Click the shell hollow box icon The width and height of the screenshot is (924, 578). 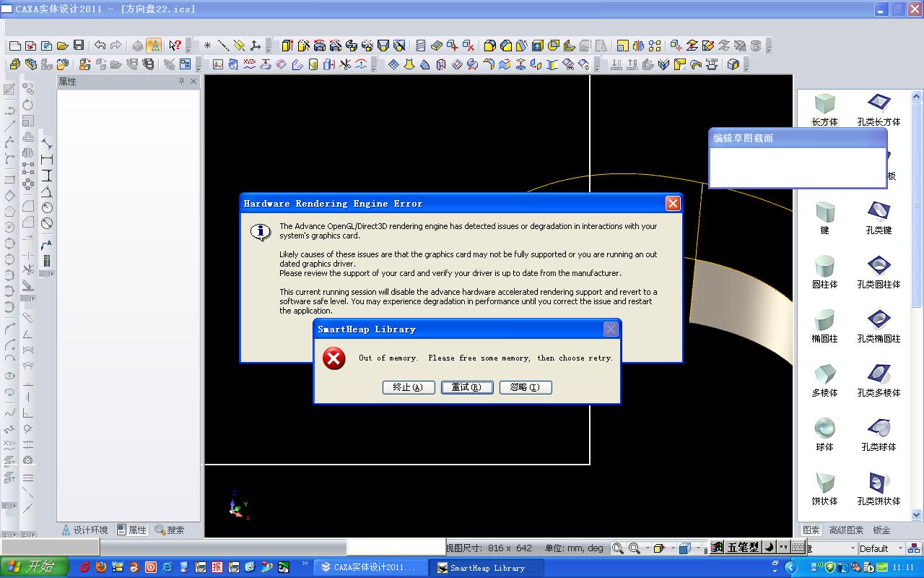(x=536, y=45)
